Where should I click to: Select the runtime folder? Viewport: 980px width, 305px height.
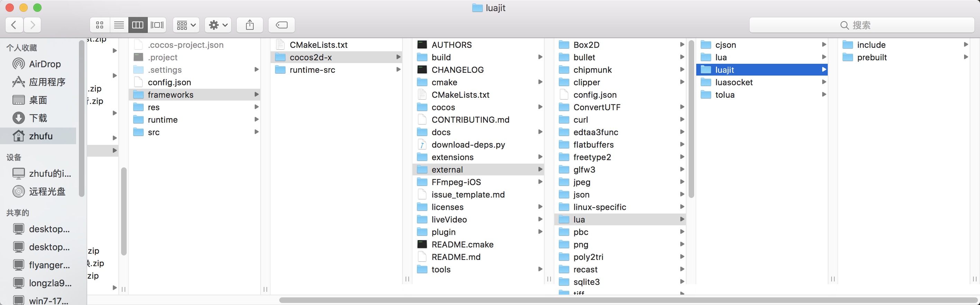195,120
